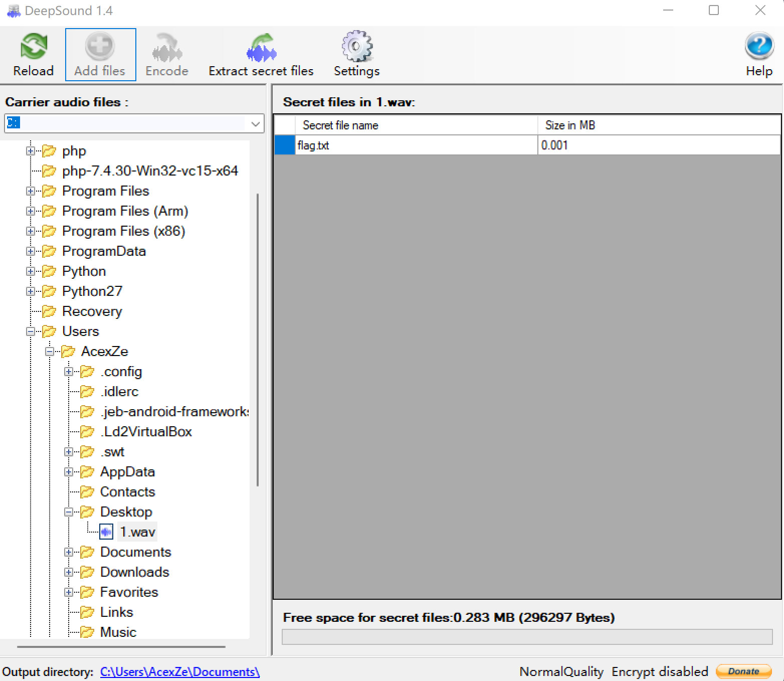The image size is (784, 681).
Task: Click the Recovery folder icon
Action: tap(49, 311)
